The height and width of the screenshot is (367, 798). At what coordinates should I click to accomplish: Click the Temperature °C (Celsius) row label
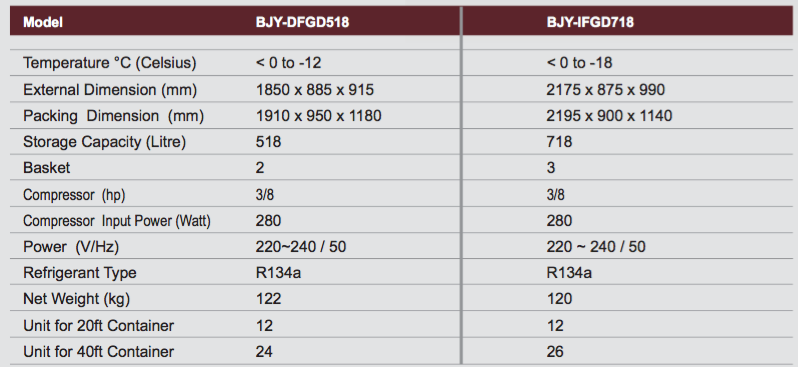pyautogui.click(x=109, y=63)
